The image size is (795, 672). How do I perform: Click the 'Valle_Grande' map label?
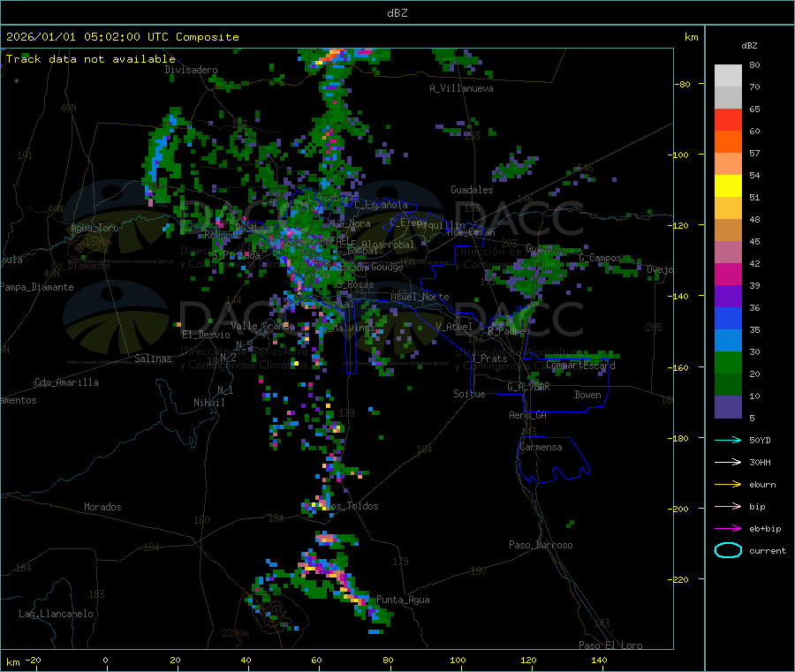pyautogui.click(x=263, y=326)
